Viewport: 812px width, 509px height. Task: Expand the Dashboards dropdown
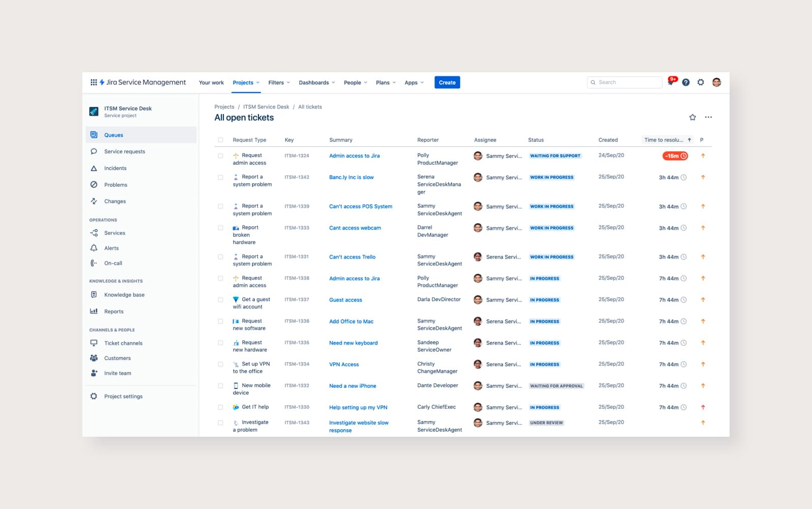pos(316,83)
